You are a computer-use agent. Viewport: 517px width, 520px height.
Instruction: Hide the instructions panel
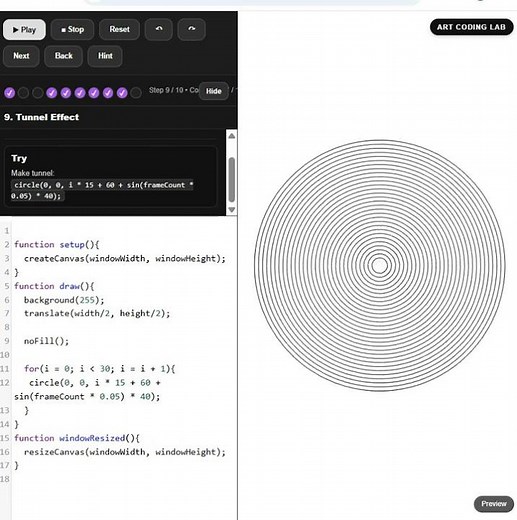[x=214, y=91]
